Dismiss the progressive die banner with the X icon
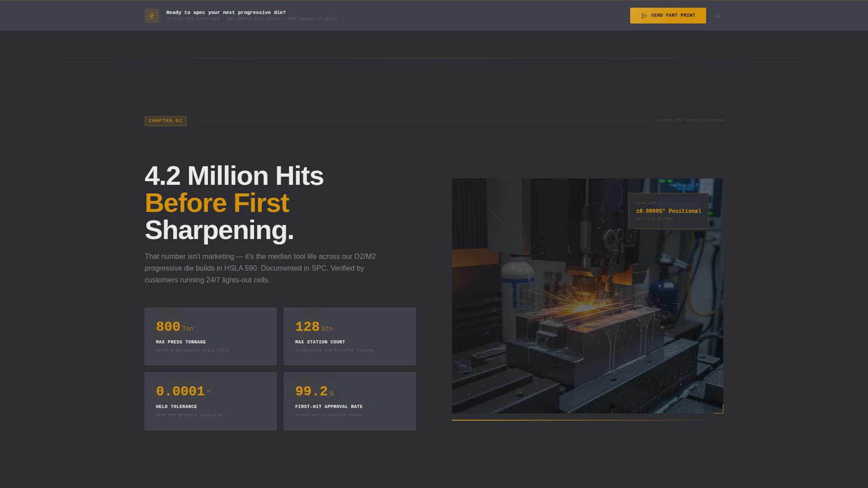 tap(717, 15)
